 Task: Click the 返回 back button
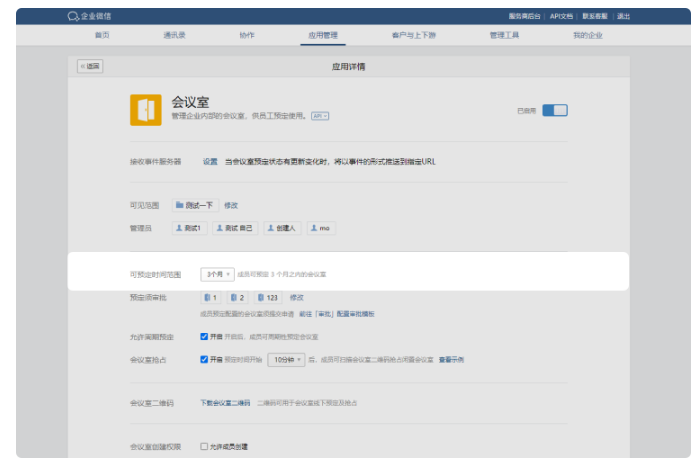[90, 66]
